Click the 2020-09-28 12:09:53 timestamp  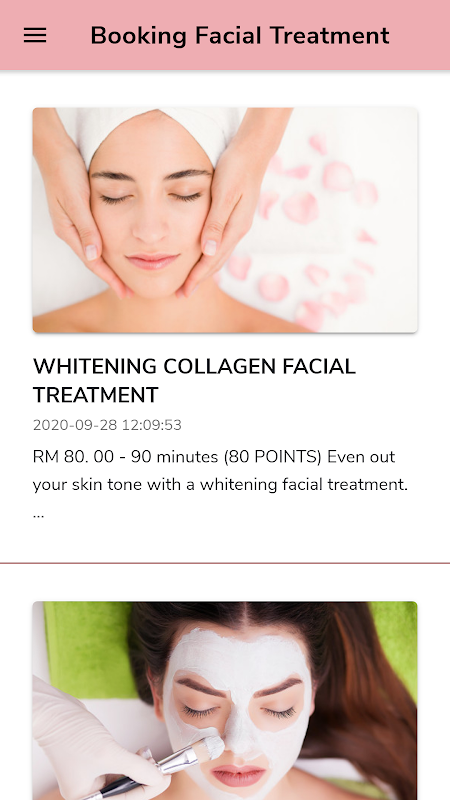tap(107, 425)
